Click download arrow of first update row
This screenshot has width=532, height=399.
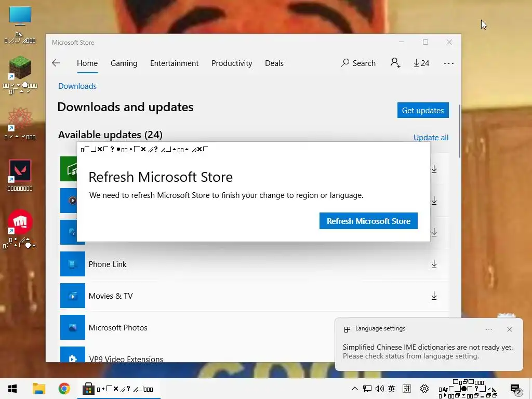coord(434,169)
